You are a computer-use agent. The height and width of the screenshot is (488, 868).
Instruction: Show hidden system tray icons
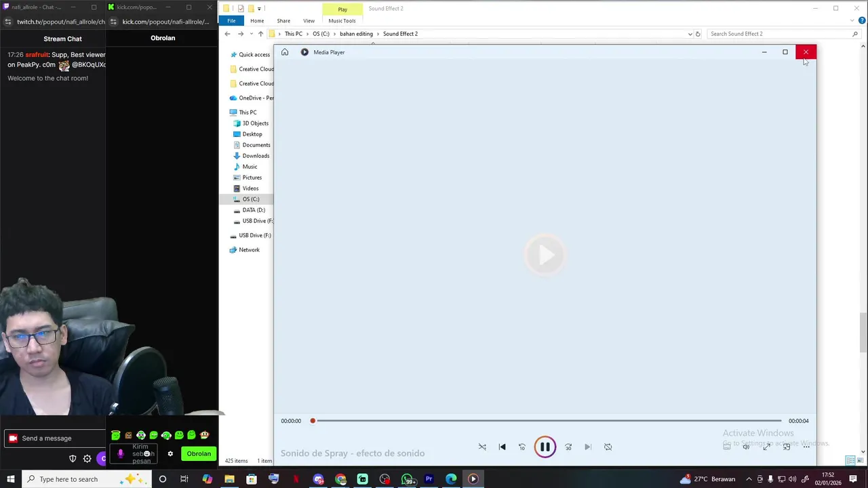[x=749, y=479]
